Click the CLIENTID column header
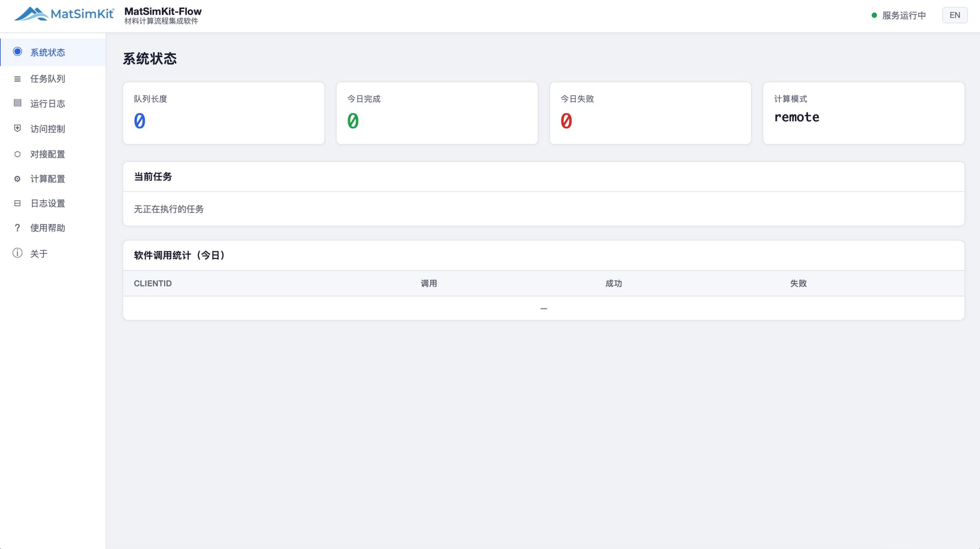980x549 pixels. pyautogui.click(x=153, y=283)
